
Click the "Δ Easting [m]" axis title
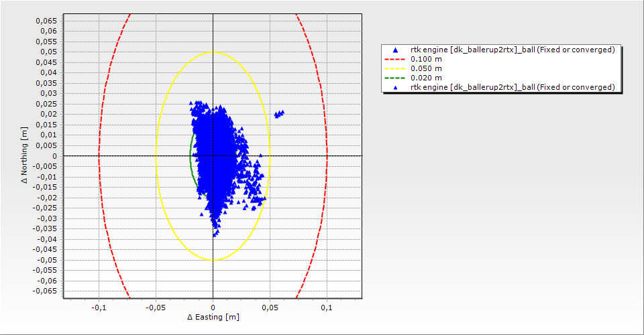[x=213, y=317]
